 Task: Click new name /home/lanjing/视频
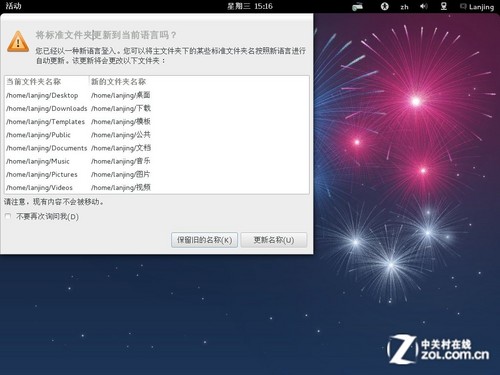[x=121, y=187]
